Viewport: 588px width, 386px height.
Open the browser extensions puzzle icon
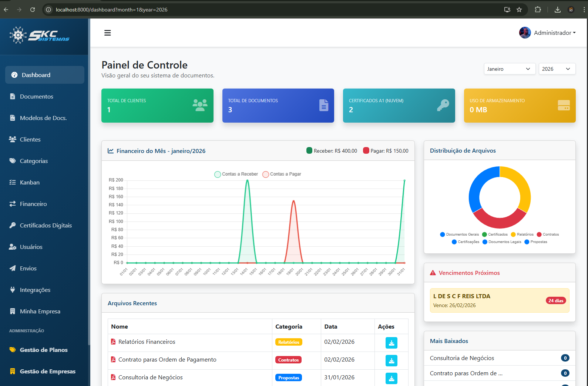[x=538, y=10]
